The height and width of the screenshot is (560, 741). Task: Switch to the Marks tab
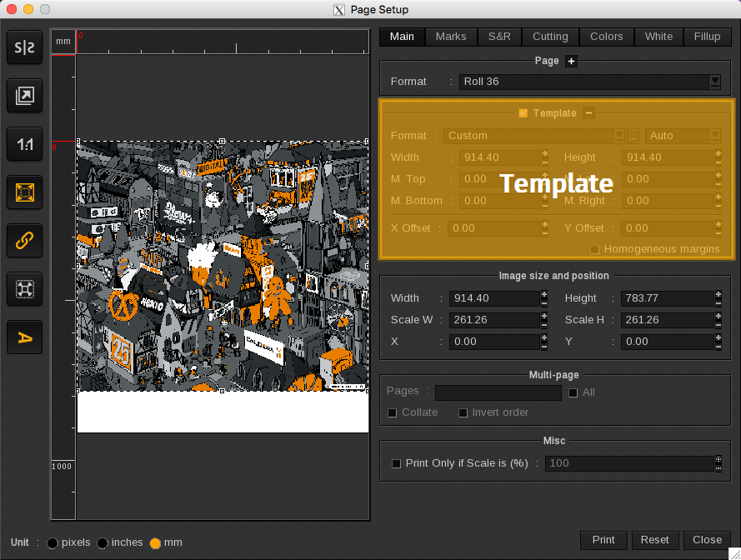pyautogui.click(x=451, y=37)
